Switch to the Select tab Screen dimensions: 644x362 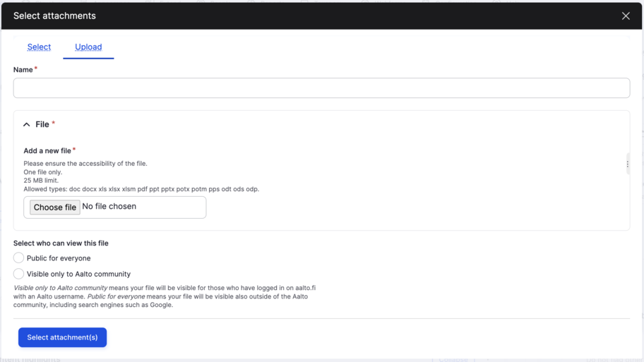click(39, 47)
